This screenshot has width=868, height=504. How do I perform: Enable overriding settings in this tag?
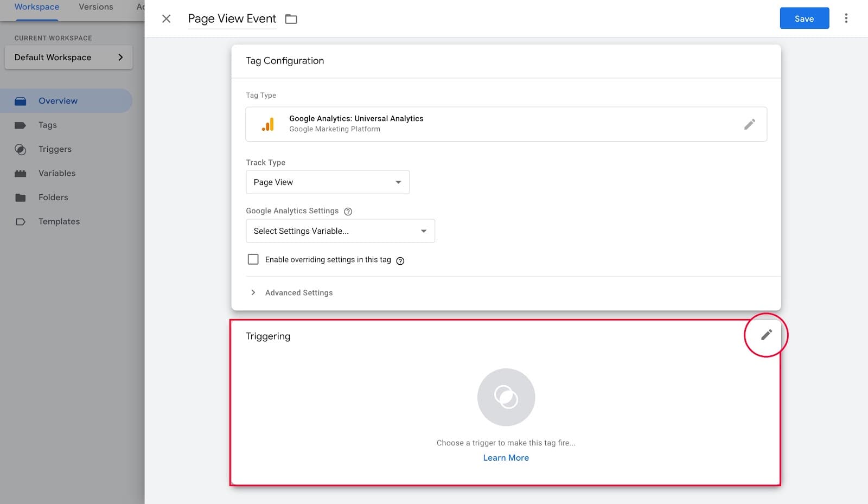[253, 259]
